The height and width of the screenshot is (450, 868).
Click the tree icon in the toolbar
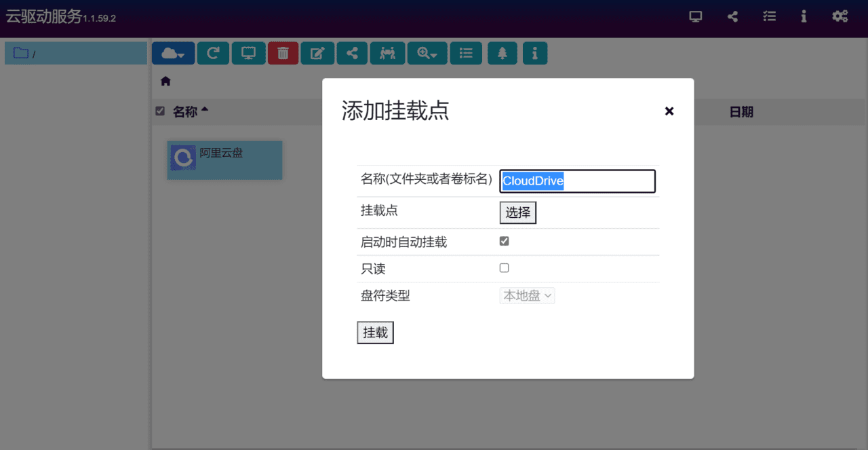pos(502,54)
